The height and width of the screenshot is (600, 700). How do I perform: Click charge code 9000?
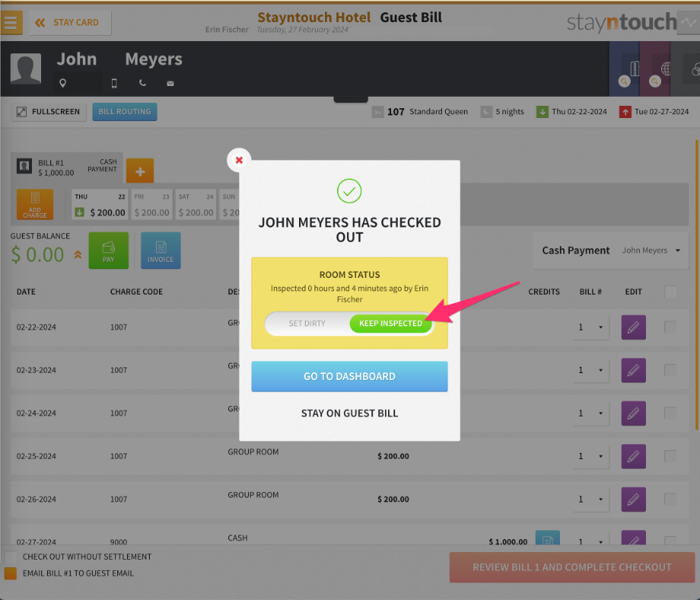pos(119,541)
